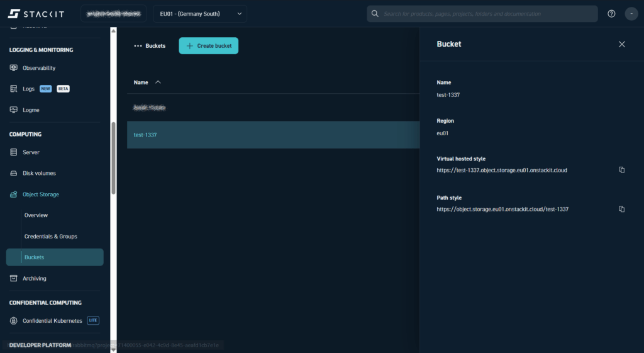Viewport: 644px width, 353px height.
Task: Click the sidebar vertical scrollbar
Action: click(x=113, y=157)
